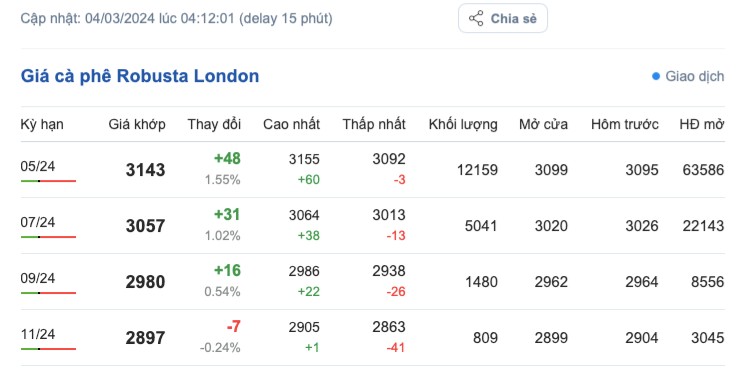Click the Cập nhật timestamp text
Viewport: 753px width, 369px height.
177,19
